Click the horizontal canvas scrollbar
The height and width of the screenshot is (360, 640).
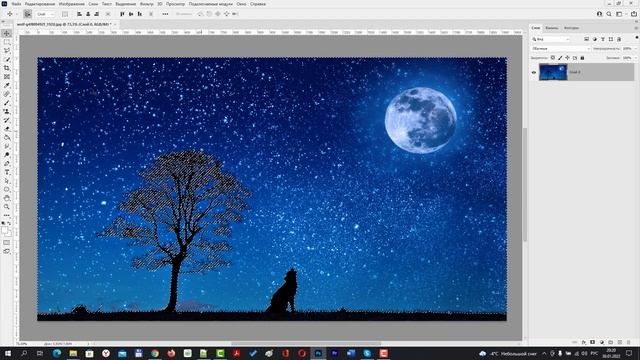(x=306, y=343)
